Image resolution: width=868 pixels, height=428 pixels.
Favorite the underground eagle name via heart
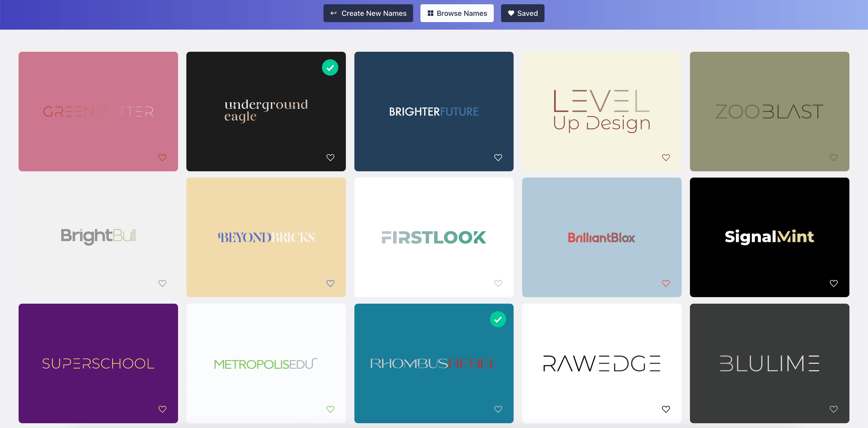(x=330, y=157)
